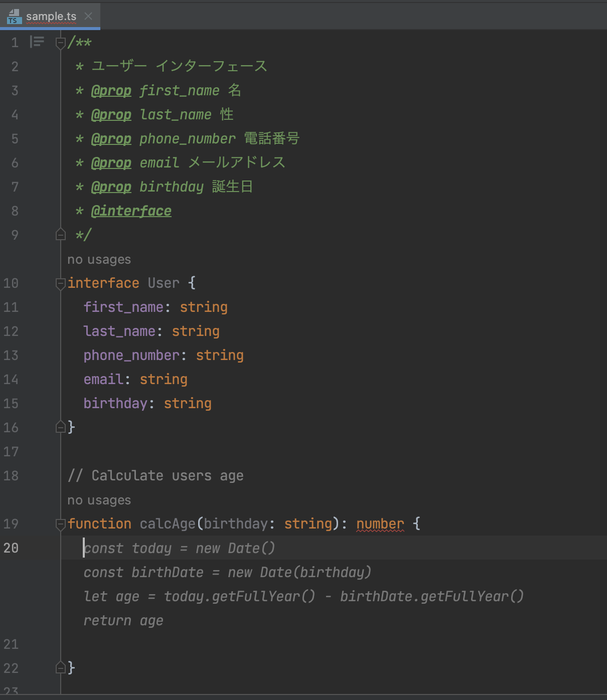Click the underlined number return type
This screenshot has width=607, height=700.
(380, 523)
